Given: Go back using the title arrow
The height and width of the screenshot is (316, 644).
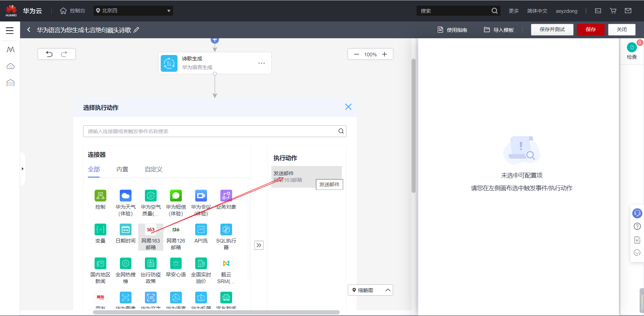Looking at the screenshot, I should pos(29,30).
